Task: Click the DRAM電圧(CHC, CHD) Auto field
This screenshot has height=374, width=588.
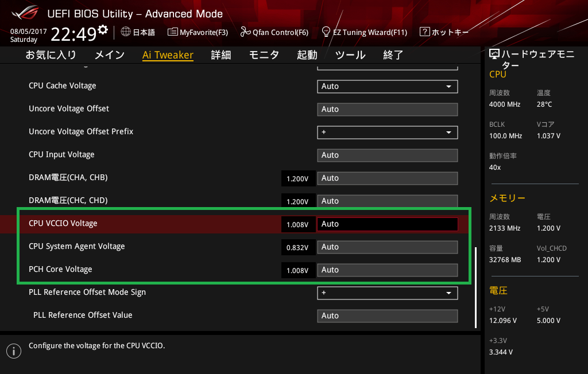Action: (x=388, y=201)
